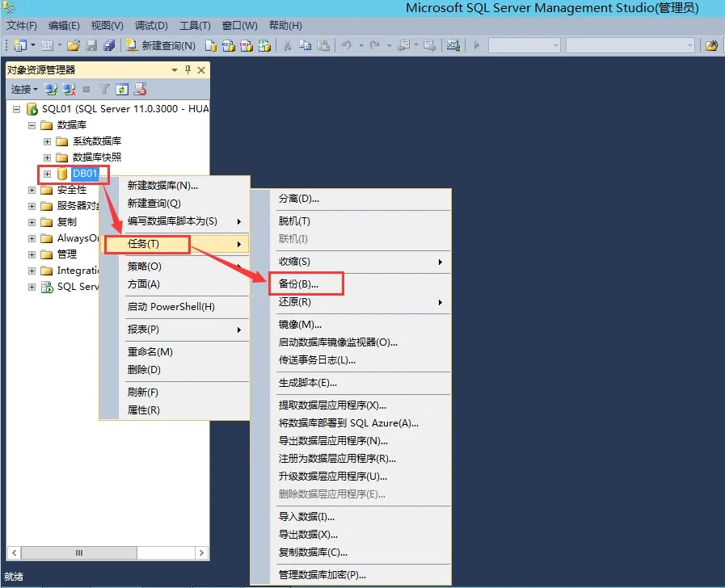Click the left arrow of horizontal scrollbar
725x588 pixels.
pos(15,553)
